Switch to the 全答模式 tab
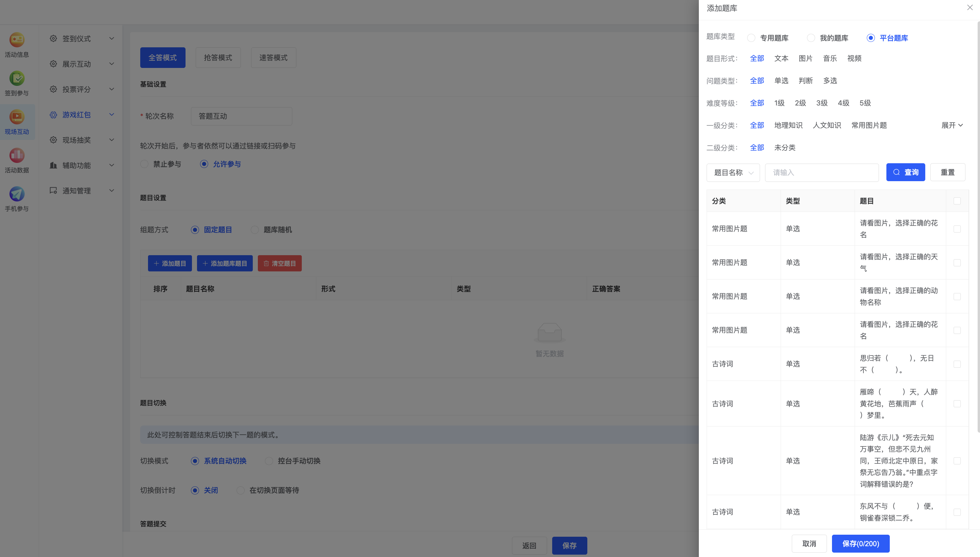This screenshot has width=980, height=557. [x=163, y=58]
